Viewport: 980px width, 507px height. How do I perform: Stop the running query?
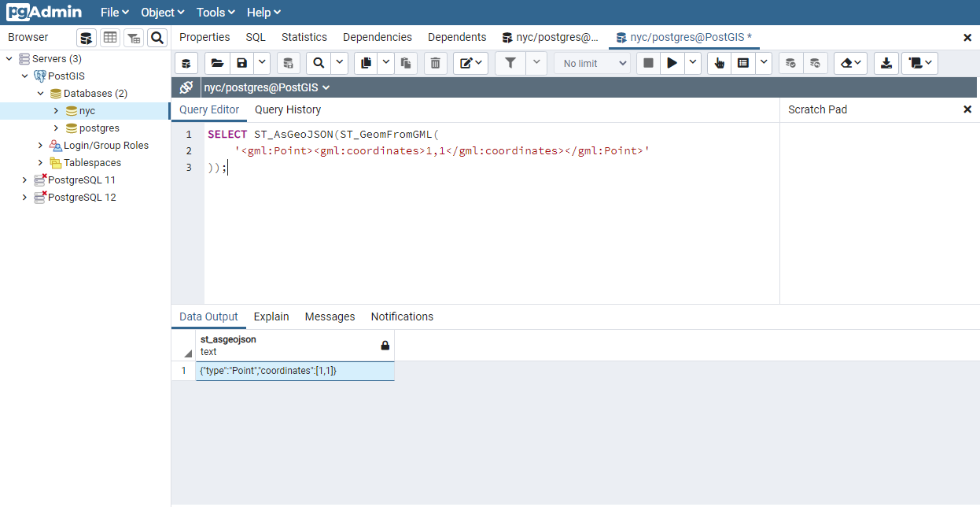pos(647,63)
